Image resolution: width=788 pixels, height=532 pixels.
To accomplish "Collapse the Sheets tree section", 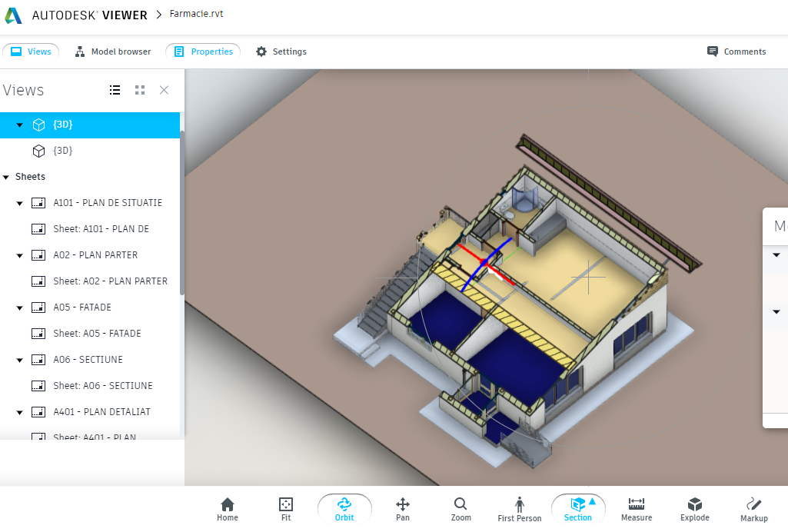I will [6, 176].
